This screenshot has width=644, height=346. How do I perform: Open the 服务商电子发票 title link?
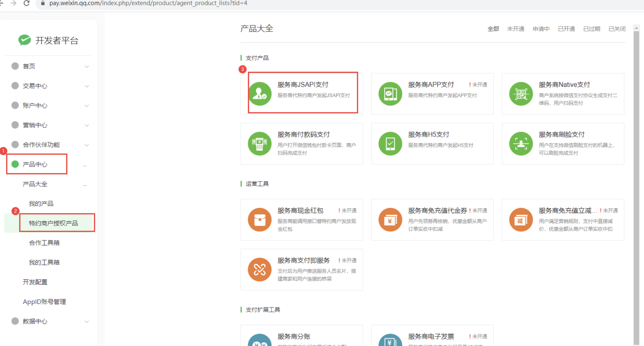pos(431,336)
